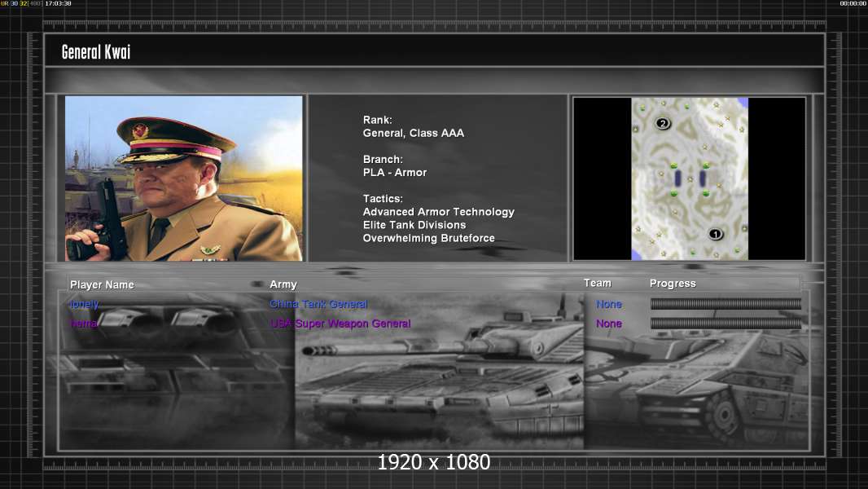Image resolution: width=868 pixels, height=489 pixels.
Task: Click General Kwai's portrait image
Action: [184, 178]
